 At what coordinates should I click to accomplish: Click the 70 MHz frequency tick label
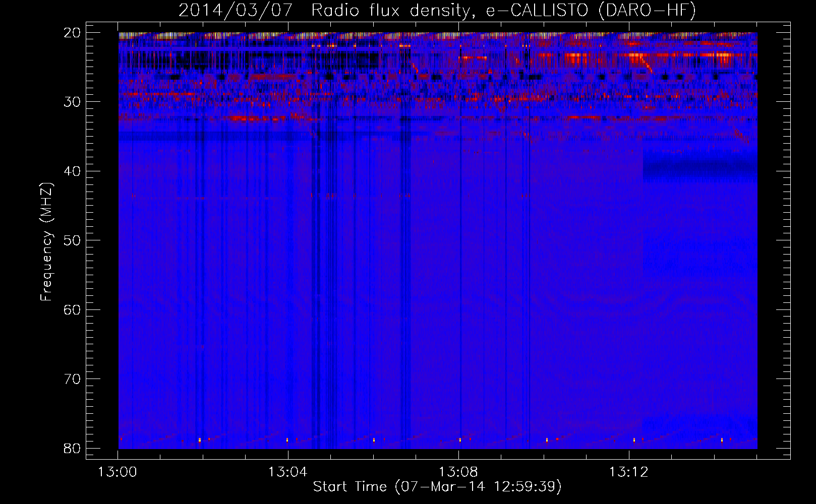pyautogui.click(x=73, y=379)
